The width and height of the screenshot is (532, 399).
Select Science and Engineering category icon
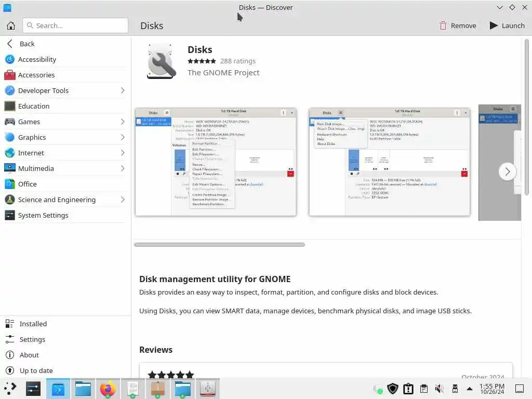tap(10, 199)
